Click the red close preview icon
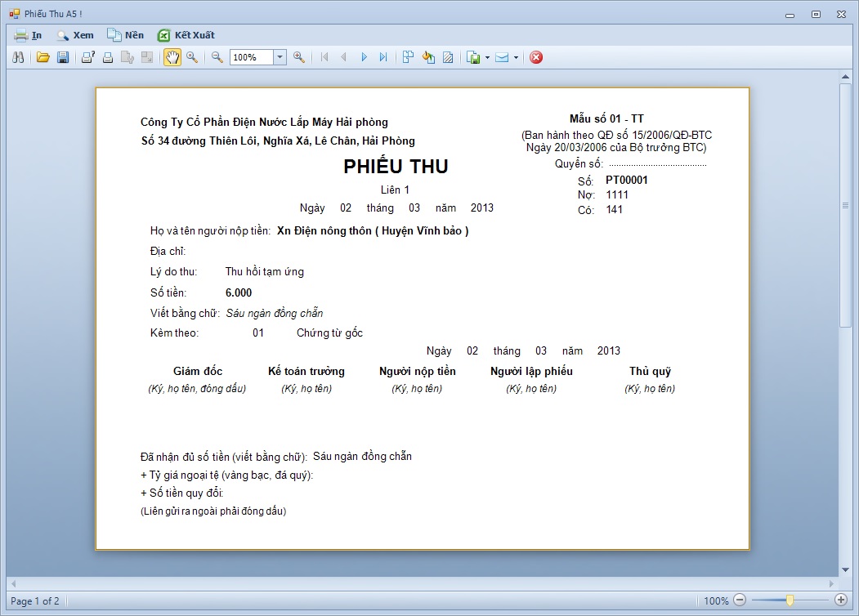Image resolution: width=859 pixels, height=616 pixels. click(536, 57)
